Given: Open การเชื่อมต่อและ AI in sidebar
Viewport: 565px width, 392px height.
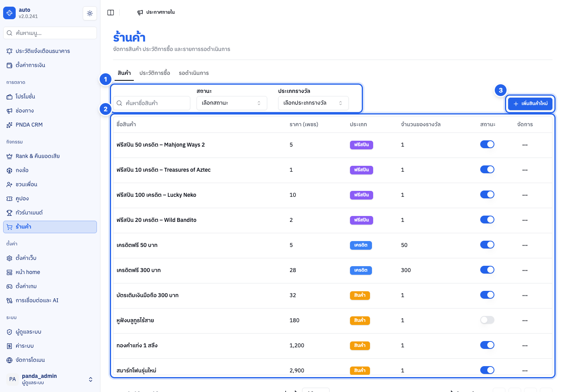Looking at the screenshot, I should point(50,300).
